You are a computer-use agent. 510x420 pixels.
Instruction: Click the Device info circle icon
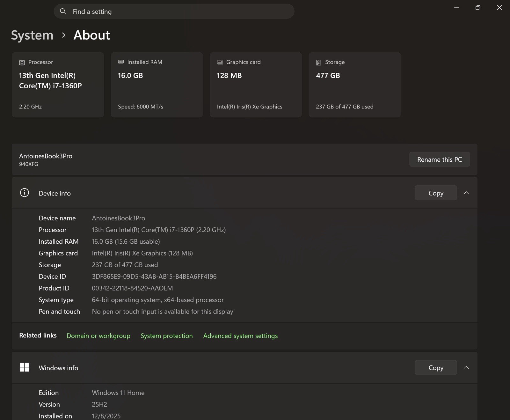pos(25,193)
